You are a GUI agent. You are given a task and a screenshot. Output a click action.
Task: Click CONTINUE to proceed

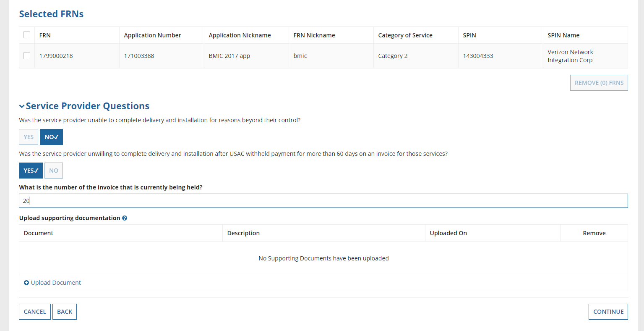[x=608, y=312]
